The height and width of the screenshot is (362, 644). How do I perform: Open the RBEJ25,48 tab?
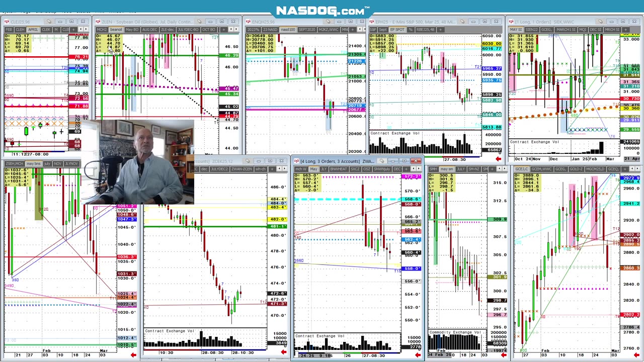coord(425,30)
